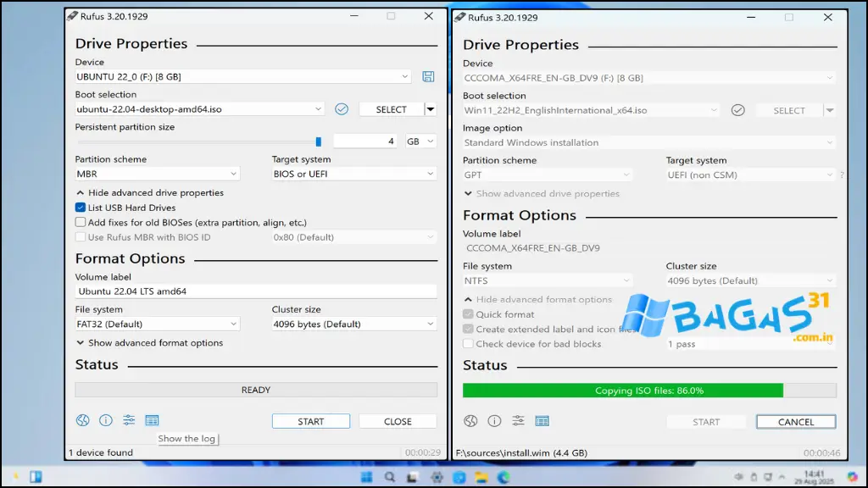Click the Windows Start button on the taskbar
868x488 pixels.
point(366,477)
